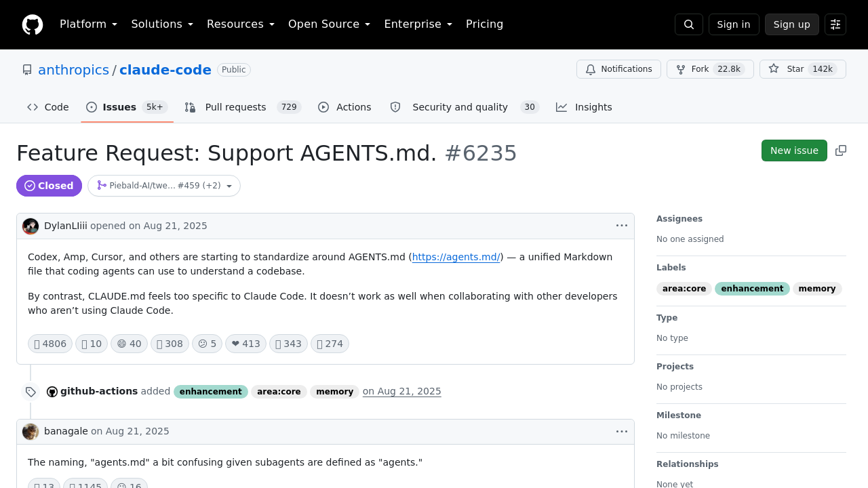This screenshot has height=488, width=868.
Task: Click the issue number #6235
Action: [481, 153]
